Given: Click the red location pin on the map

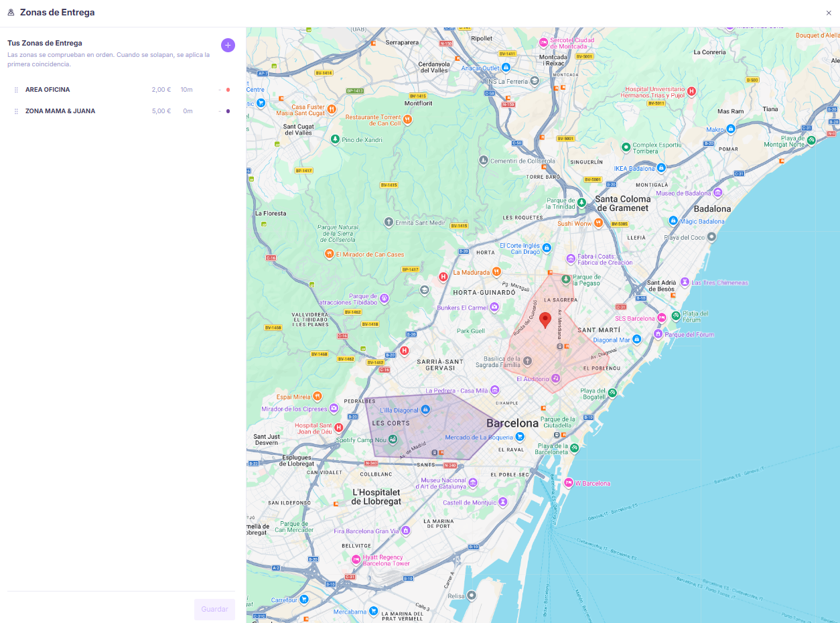Looking at the screenshot, I should (x=545, y=320).
